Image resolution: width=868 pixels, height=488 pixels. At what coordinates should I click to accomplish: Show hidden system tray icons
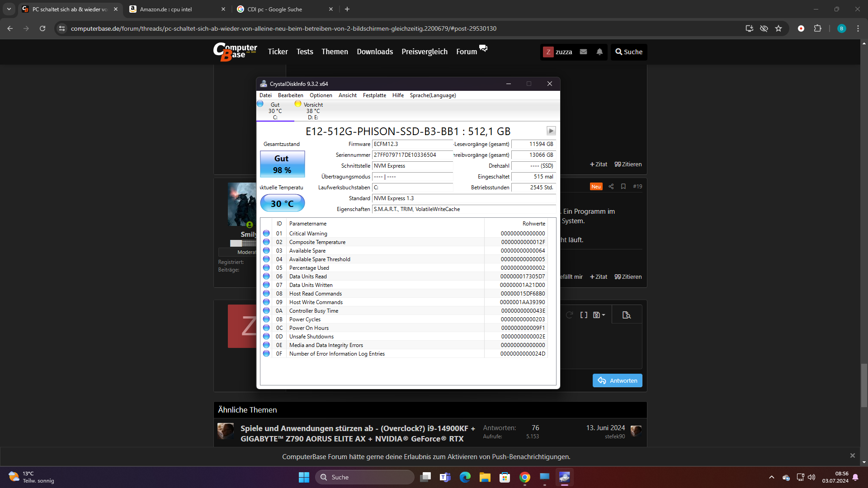771,477
